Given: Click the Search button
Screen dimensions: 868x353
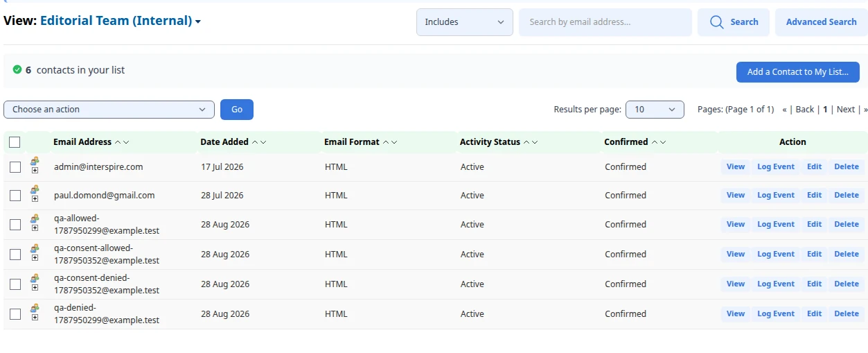Looking at the screenshot, I should coord(734,22).
